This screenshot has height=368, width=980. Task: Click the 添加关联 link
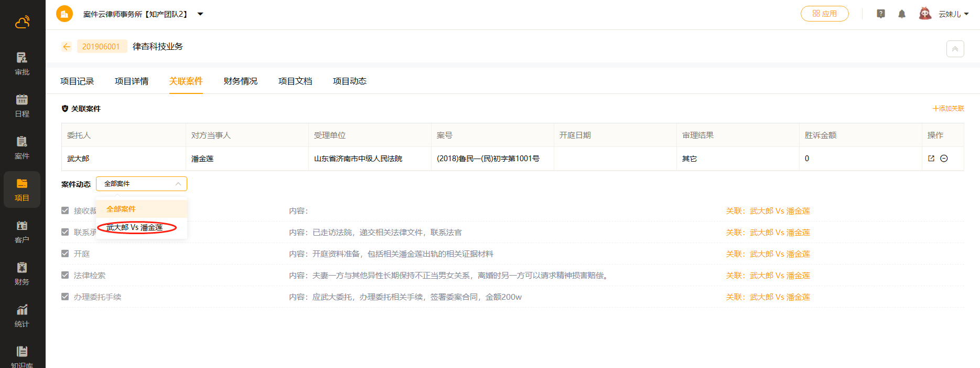coord(948,109)
